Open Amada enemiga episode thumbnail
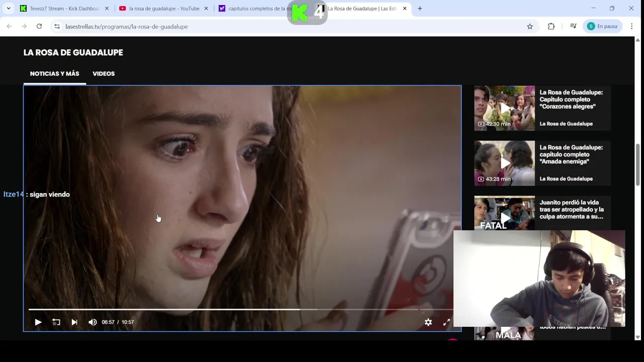 504,163
